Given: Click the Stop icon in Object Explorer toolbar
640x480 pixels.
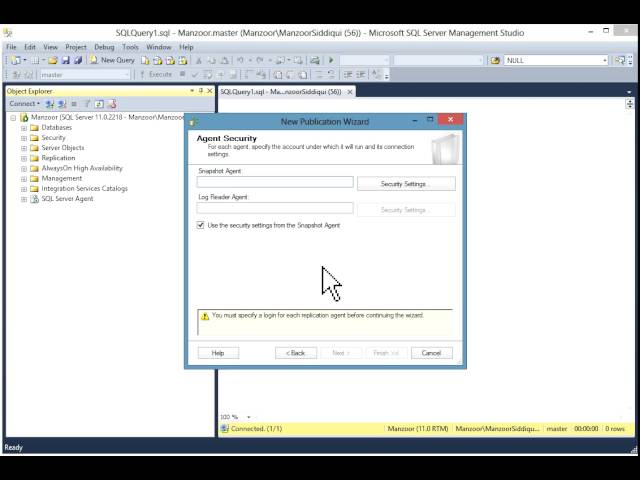Looking at the screenshot, I should point(74,104).
